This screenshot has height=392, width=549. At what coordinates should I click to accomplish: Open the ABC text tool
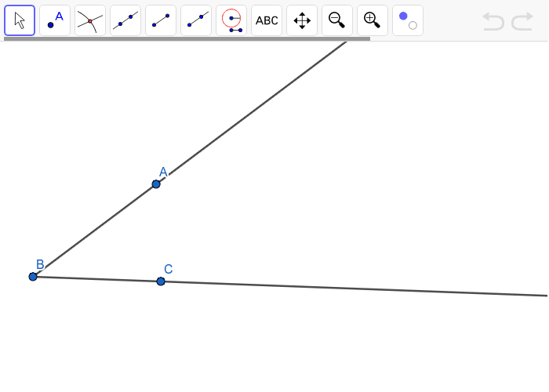click(267, 20)
